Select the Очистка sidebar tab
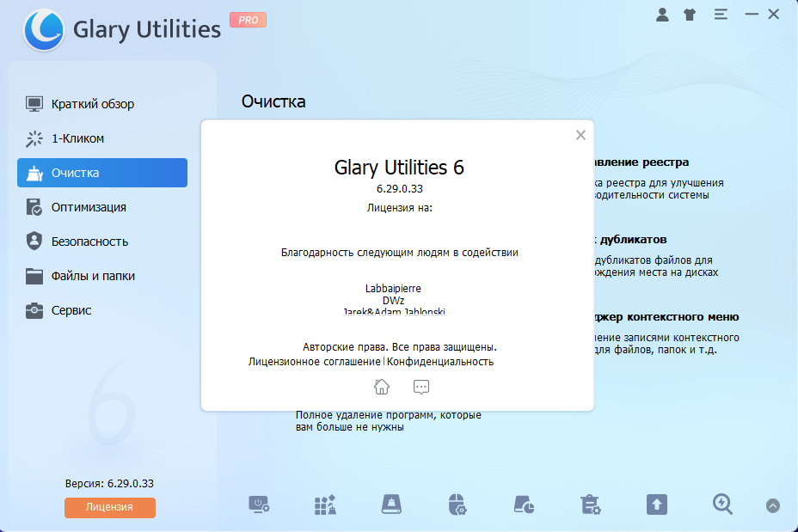 pyautogui.click(x=102, y=173)
